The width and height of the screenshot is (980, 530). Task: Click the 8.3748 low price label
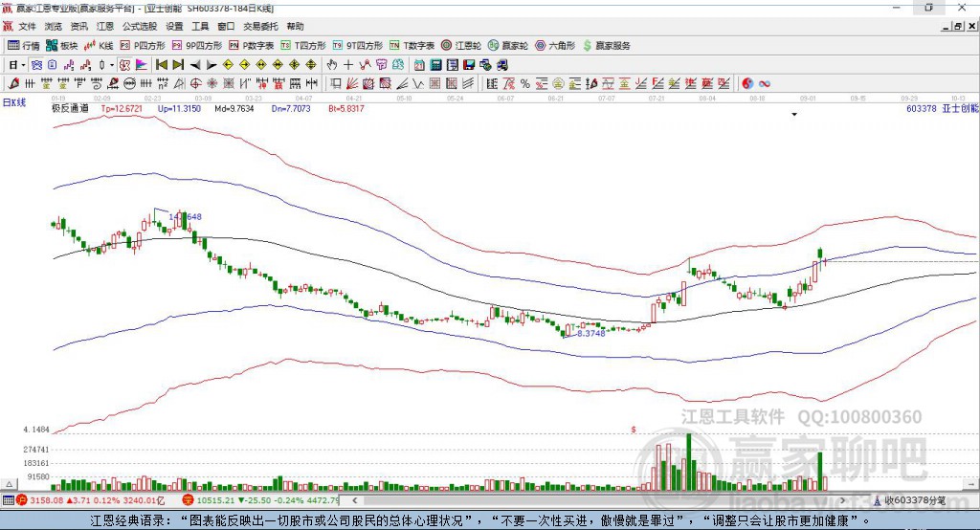tap(591, 333)
